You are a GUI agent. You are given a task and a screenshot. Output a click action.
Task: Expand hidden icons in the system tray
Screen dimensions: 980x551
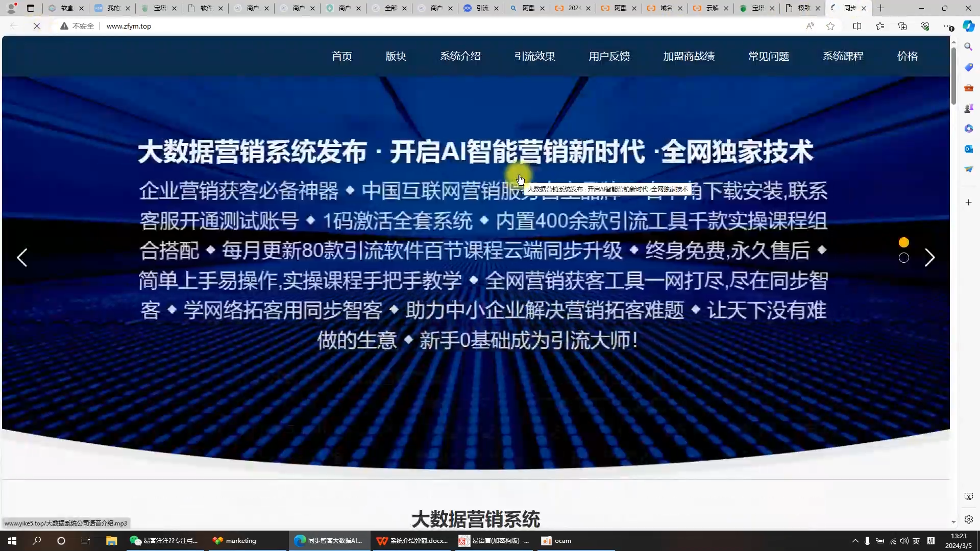coord(855,541)
